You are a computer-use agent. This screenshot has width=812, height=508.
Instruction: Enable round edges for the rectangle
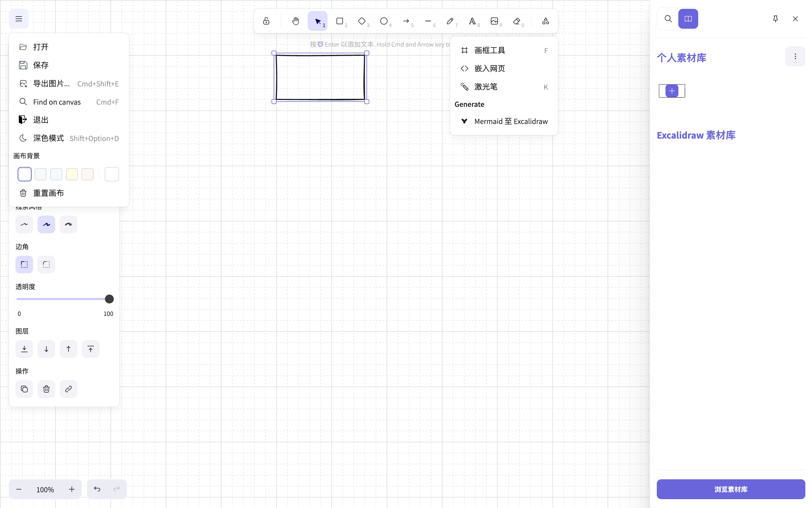[46, 264]
